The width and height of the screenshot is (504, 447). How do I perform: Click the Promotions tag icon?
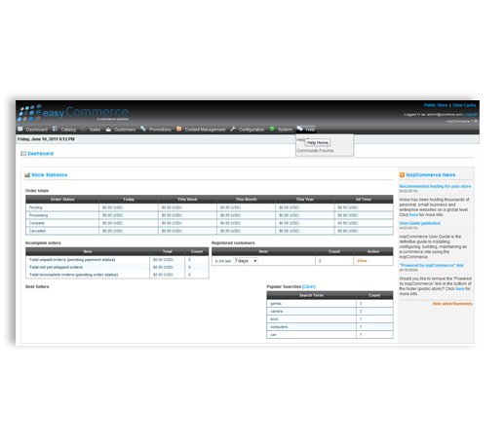pyautogui.click(x=143, y=129)
